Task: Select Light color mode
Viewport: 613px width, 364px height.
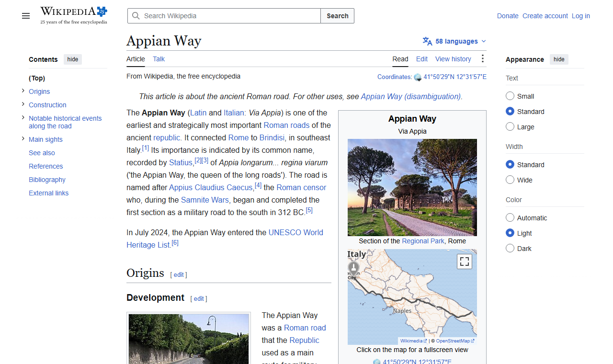Action: pos(510,233)
